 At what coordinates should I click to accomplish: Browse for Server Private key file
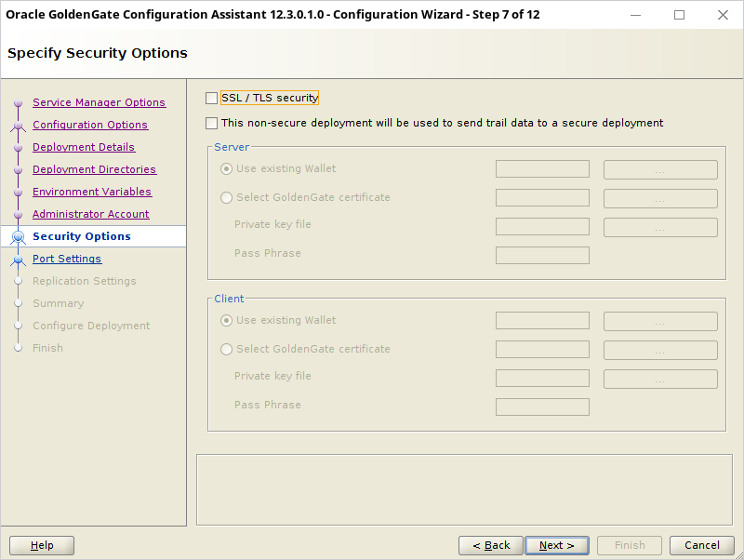click(x=660, y=227)
